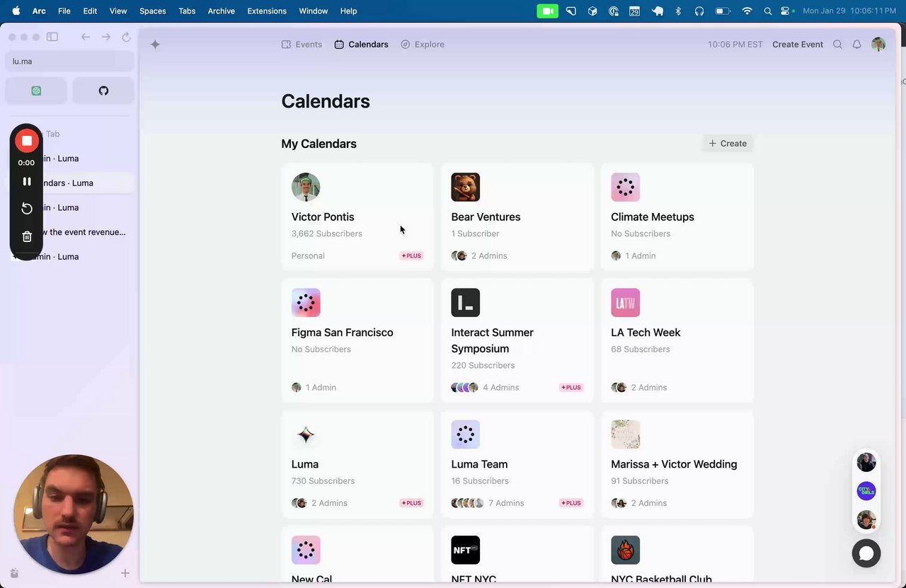
Task: Go forward in browser history
Action: [x=105, y=37]
